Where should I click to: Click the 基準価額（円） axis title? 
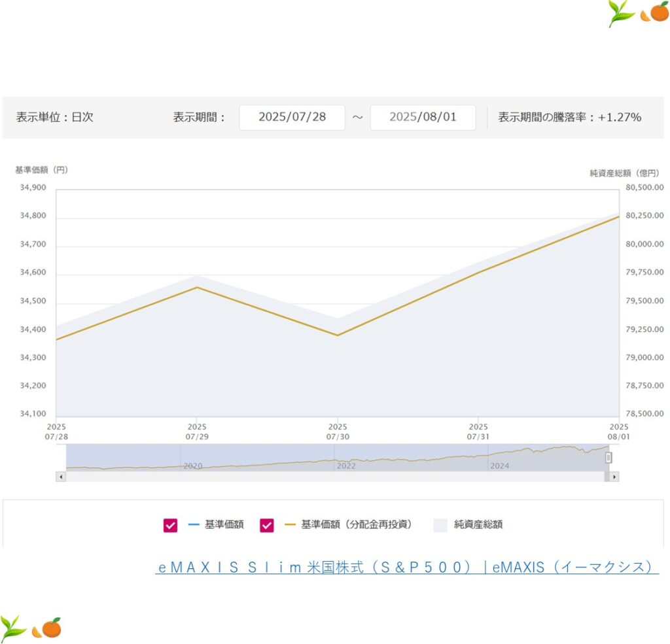41,170
